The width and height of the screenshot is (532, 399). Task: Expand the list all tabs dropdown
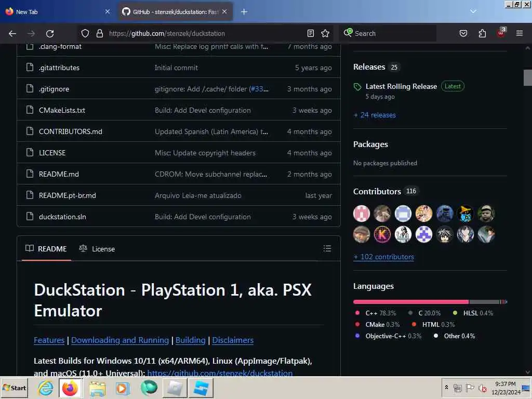[473, 11]
